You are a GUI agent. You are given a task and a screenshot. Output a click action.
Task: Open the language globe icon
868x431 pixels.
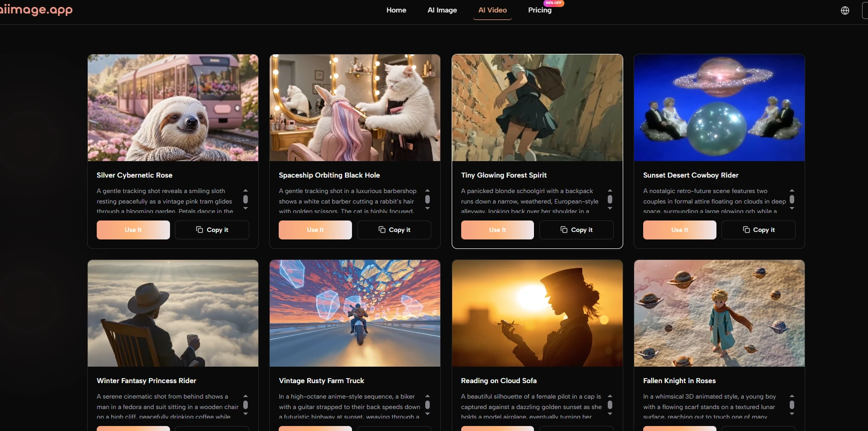[845, 10]
